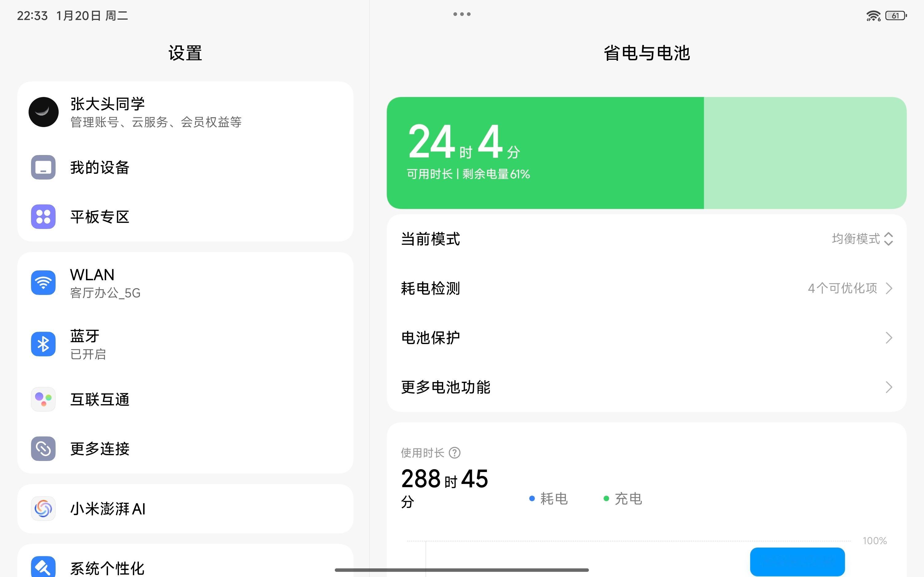
Task: Open 平板专区 via its purple icon
Action: (43, 217)
